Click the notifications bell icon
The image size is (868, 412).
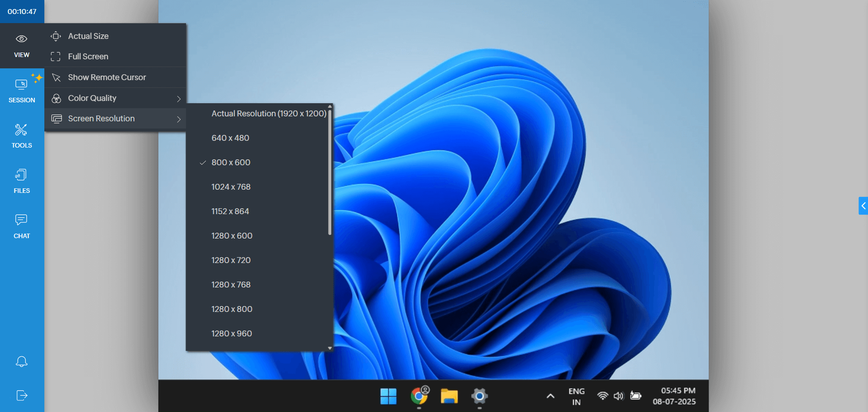(x=22, y=361)
